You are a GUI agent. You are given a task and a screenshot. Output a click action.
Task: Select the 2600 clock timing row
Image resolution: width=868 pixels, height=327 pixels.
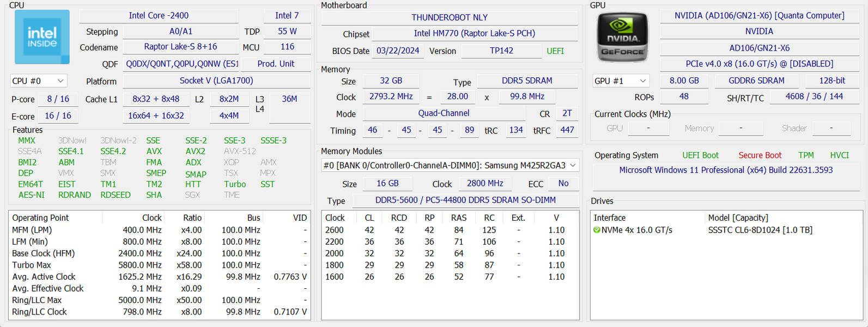pyautogui.click(x=450, y=230)
